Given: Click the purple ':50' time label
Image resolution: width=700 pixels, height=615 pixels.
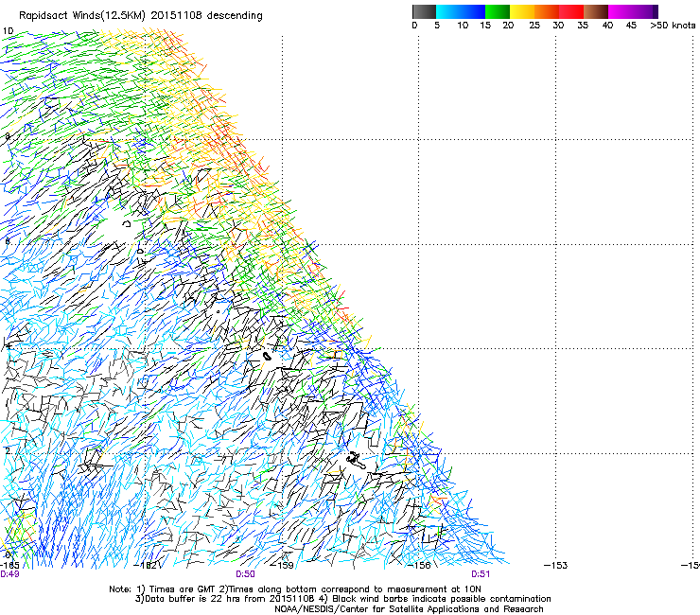Looking at the screenshot, I should tap(246, 574).
